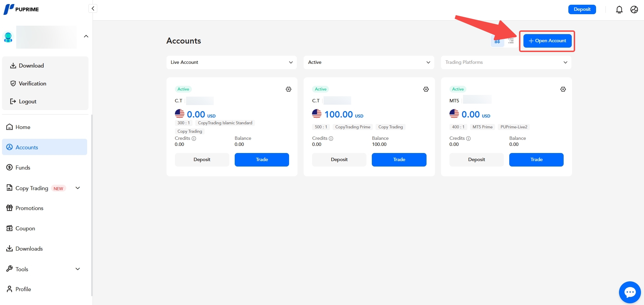644x305 pixels.
Task: Open the Trading Platforms dropdown
Action: (x=506, y=62)
